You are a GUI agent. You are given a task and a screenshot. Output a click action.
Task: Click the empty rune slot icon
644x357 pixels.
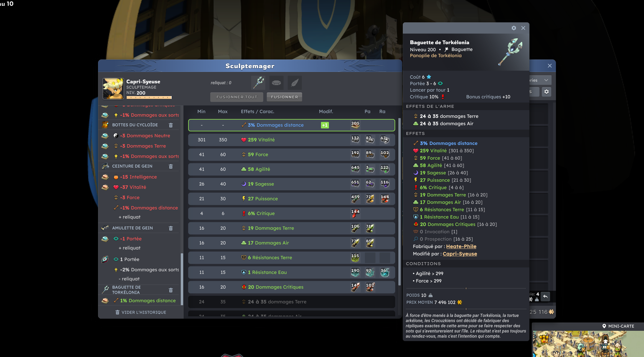click(x=276, y=83)
